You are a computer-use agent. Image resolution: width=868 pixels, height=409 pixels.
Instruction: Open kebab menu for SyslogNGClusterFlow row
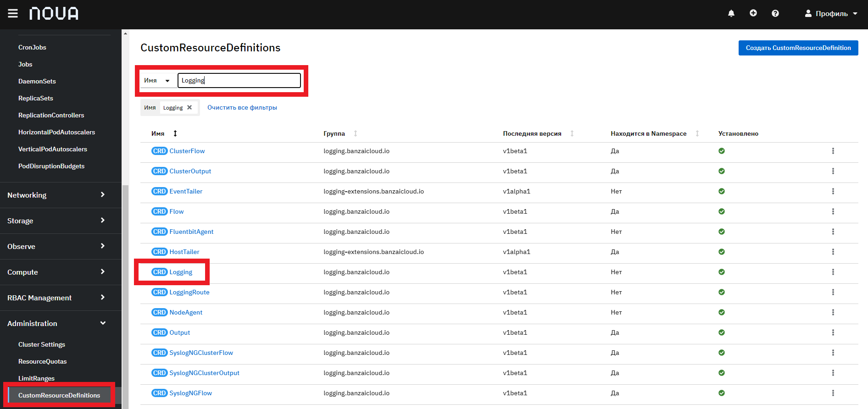833,353
